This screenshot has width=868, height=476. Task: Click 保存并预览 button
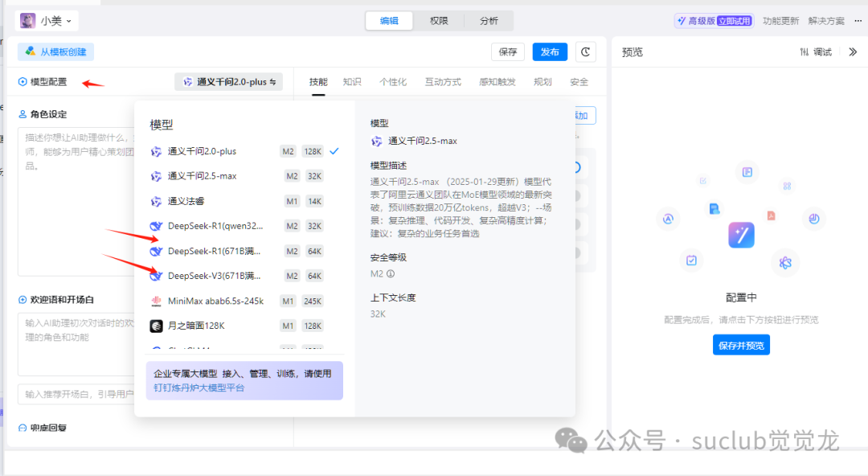741,345
